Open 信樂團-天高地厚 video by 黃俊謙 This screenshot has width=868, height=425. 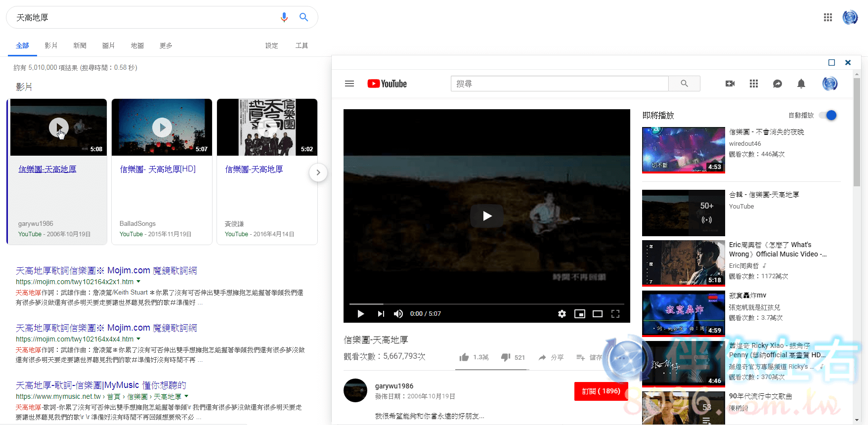pyautogui.click(x=254, y=169)
